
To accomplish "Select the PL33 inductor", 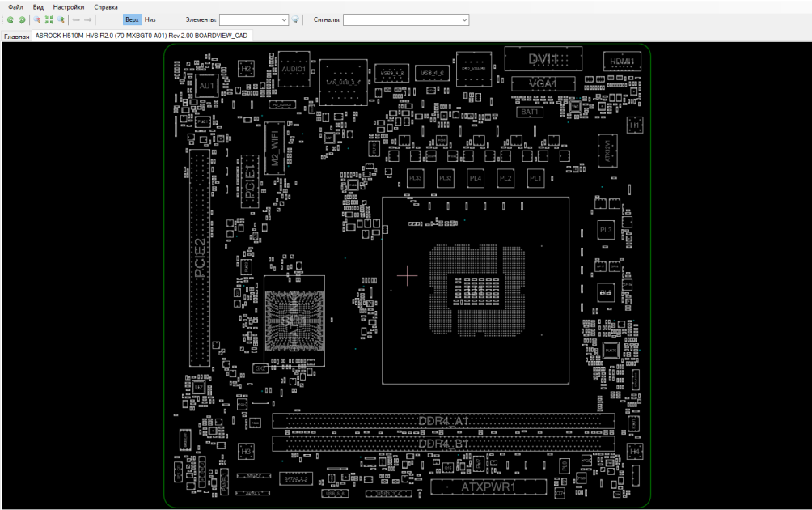I will coord(416,178).
